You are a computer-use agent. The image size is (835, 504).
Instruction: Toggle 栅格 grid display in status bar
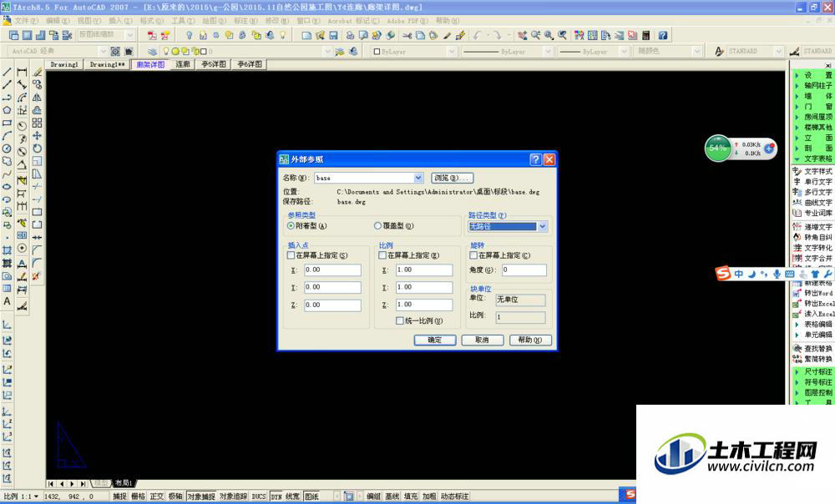tap(138, 496)
